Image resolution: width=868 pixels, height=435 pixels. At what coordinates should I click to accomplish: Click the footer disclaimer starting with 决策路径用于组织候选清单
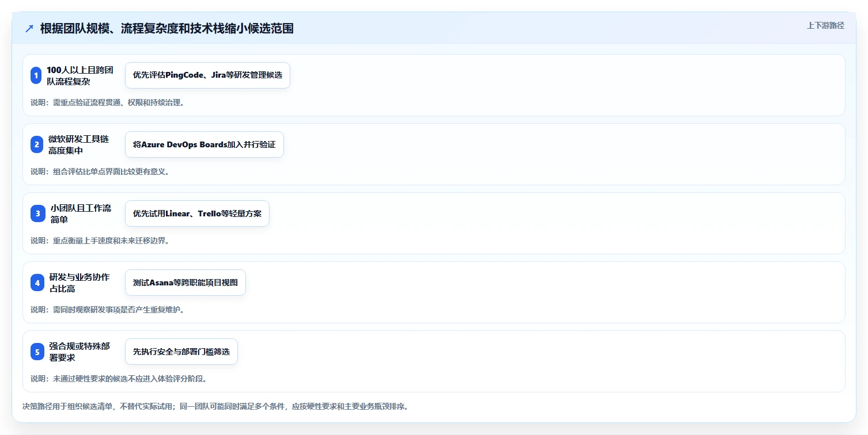pyautogui.click(x=215, y=406)
